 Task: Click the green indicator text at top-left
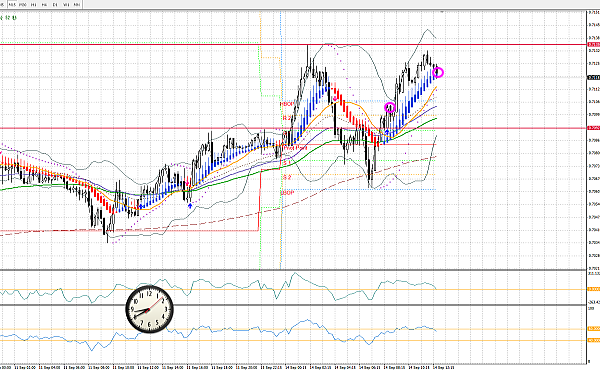[8, 18]
